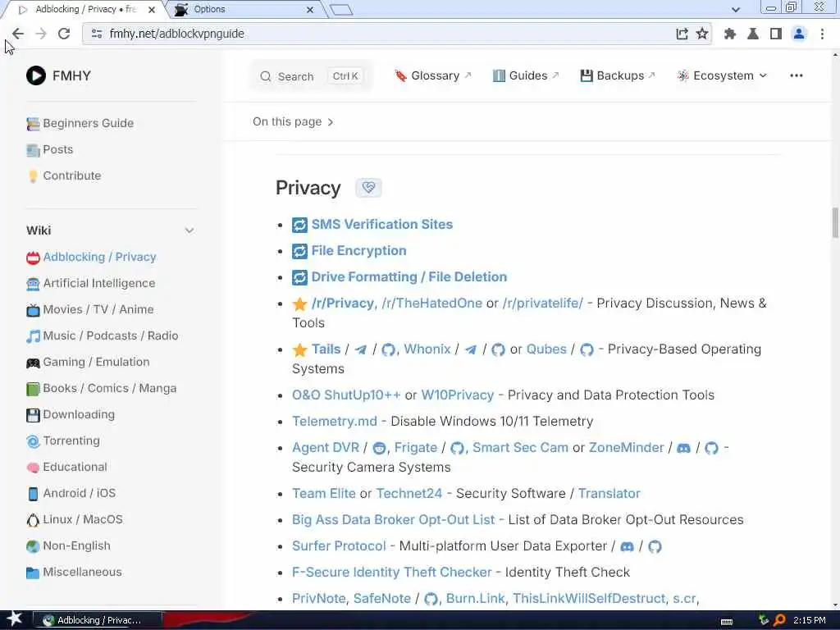Share this page using the share icon

[x=682, y=34]
